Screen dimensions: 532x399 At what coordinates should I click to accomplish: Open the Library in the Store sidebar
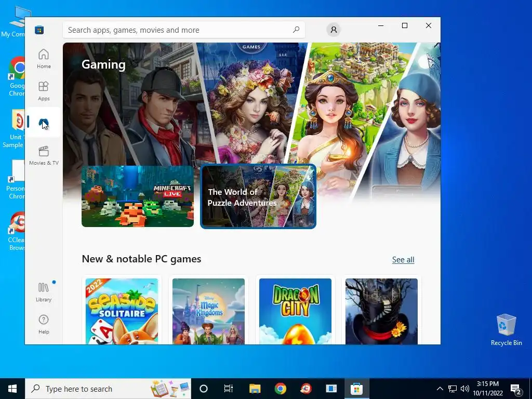[44, 292]
